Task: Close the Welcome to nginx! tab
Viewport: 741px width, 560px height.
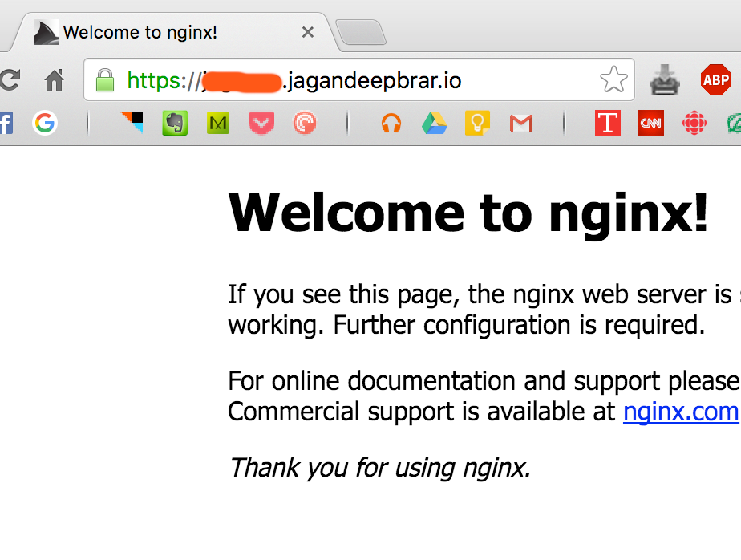Action: 308,32
